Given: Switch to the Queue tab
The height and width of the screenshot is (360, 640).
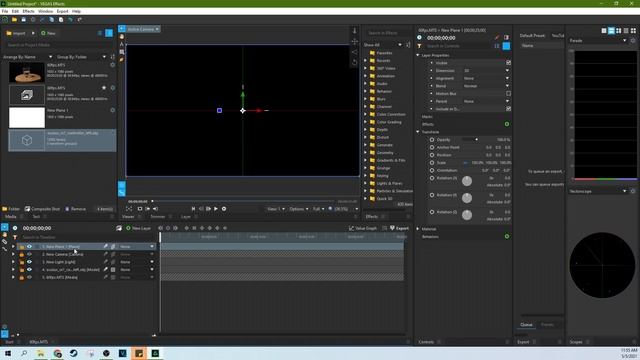Looking at the screenshot, I should [526, 325].
